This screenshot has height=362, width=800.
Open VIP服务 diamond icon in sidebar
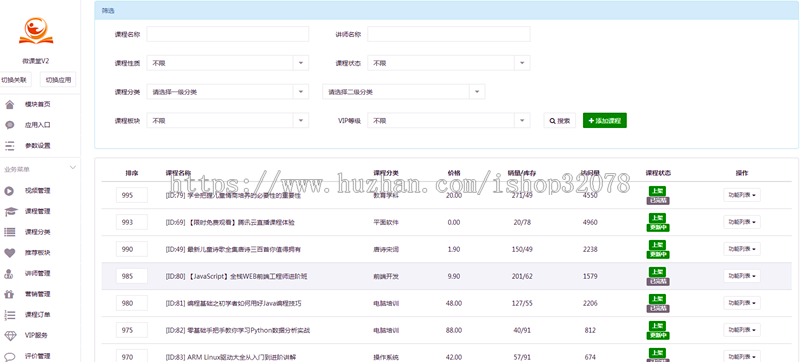(10, 335)
